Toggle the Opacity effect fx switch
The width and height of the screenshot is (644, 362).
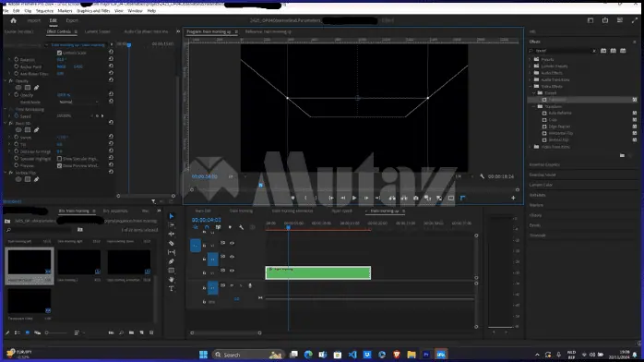click(11, 81)
